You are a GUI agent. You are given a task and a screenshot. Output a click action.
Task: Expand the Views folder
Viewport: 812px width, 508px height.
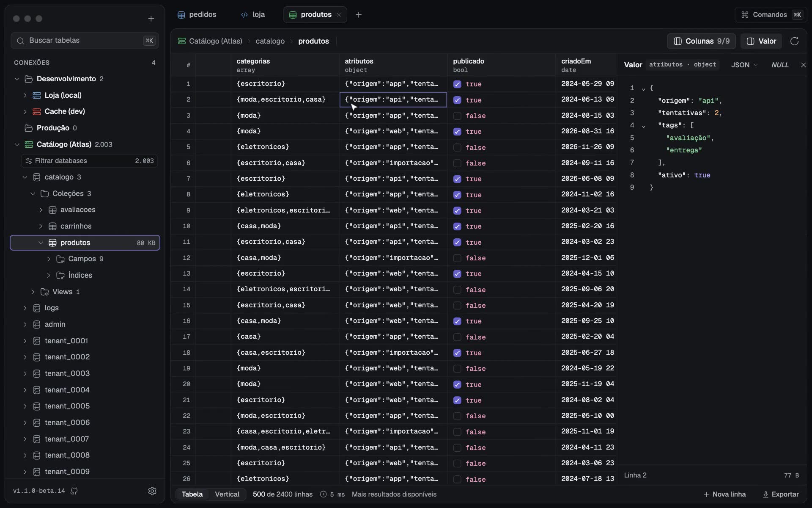pos(33,292)
